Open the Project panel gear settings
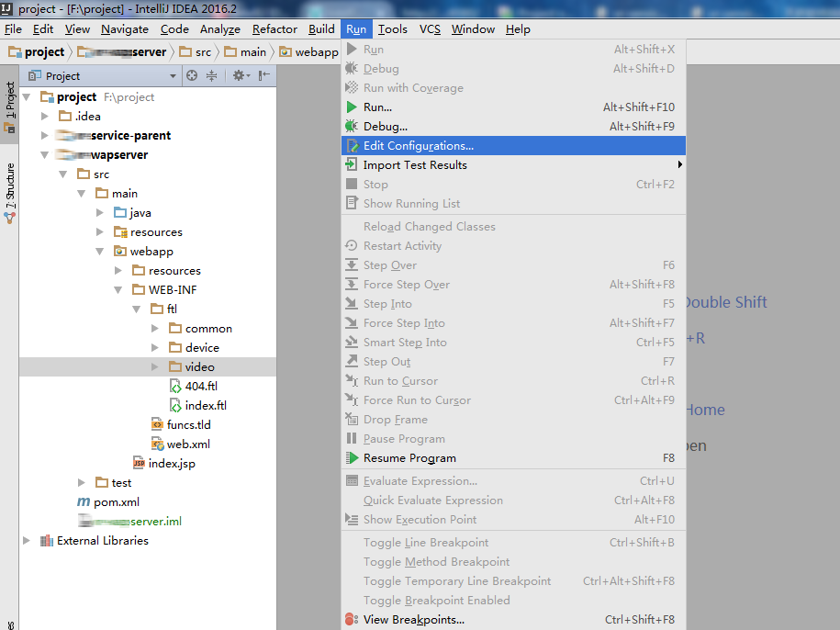 tap(241, 75)
